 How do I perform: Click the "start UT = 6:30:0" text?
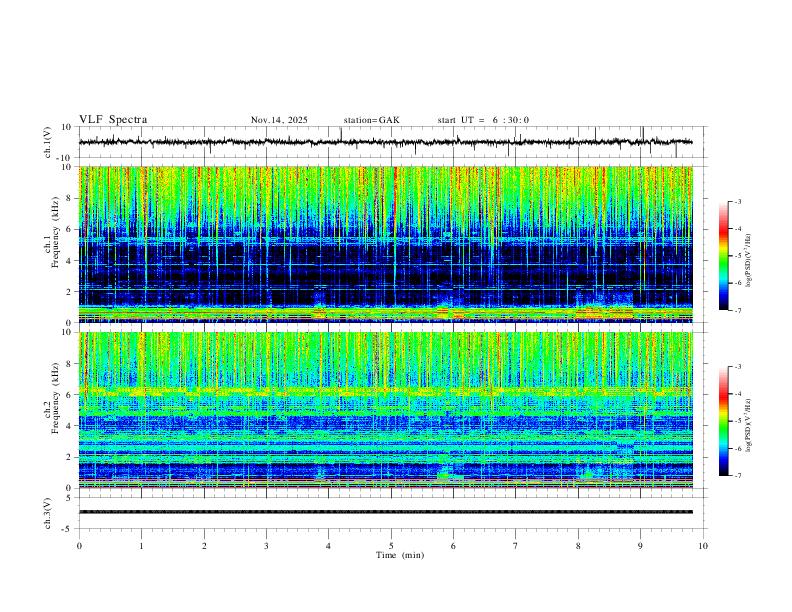click(x=483, y=120)
